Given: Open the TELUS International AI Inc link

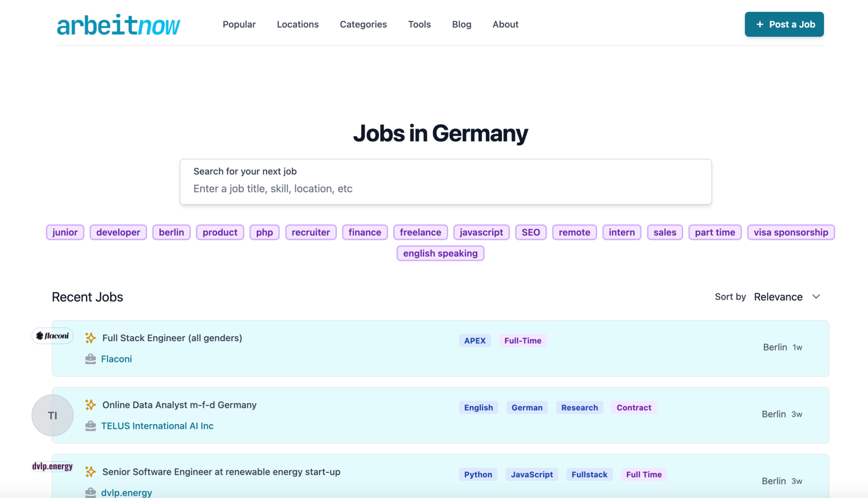Looking at the screenshot, I should tap(157, 425).
